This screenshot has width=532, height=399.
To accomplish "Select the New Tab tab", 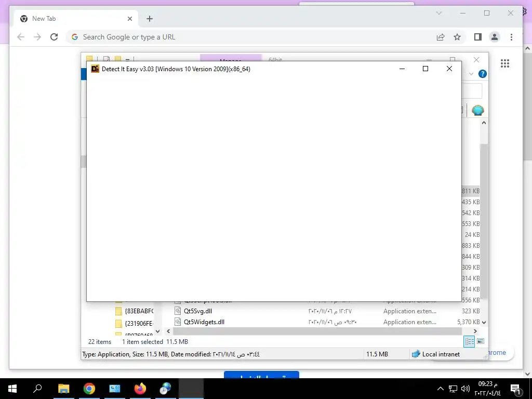I will tap(76, 19).
